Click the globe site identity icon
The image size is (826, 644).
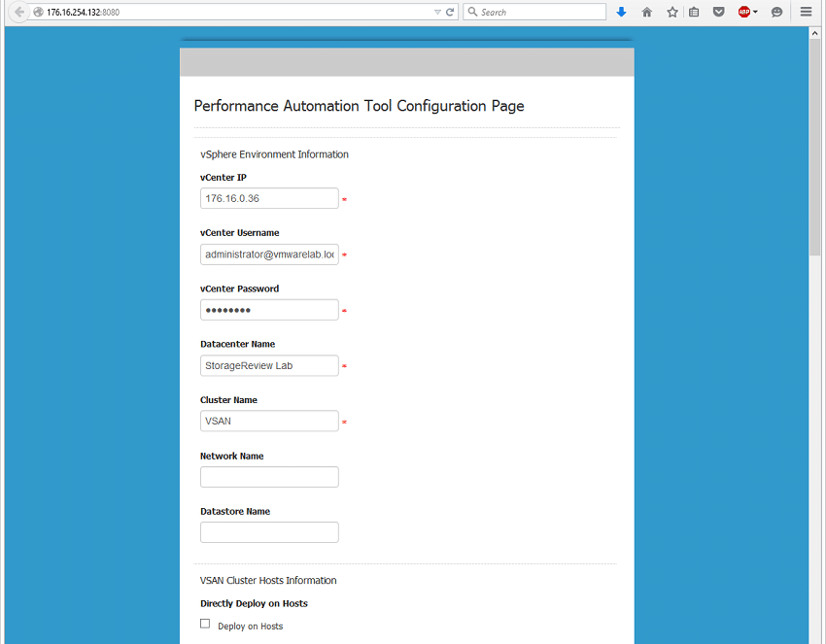(38, 12)
